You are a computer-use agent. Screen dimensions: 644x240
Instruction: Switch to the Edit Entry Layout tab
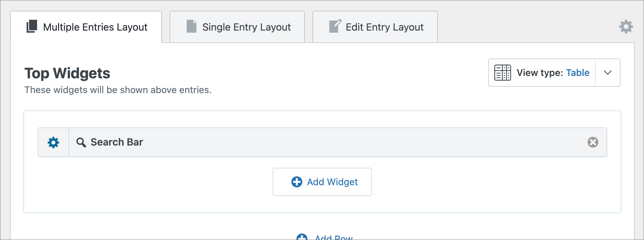(x=375, y=27)
